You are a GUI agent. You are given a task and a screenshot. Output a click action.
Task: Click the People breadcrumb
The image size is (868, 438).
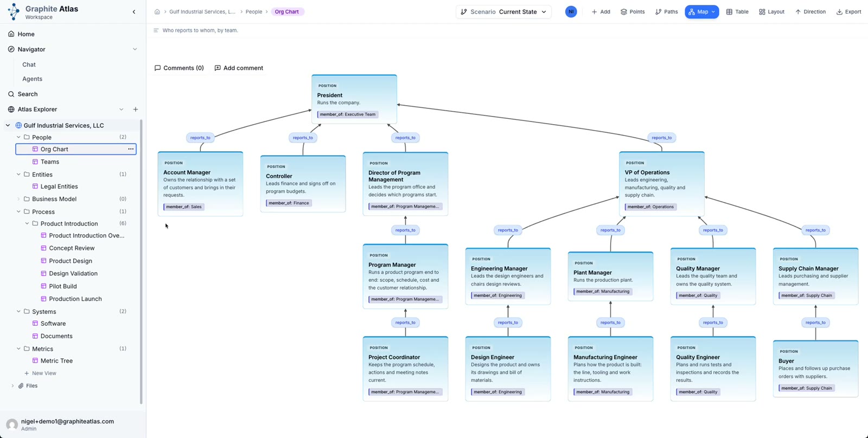(254, 12)
